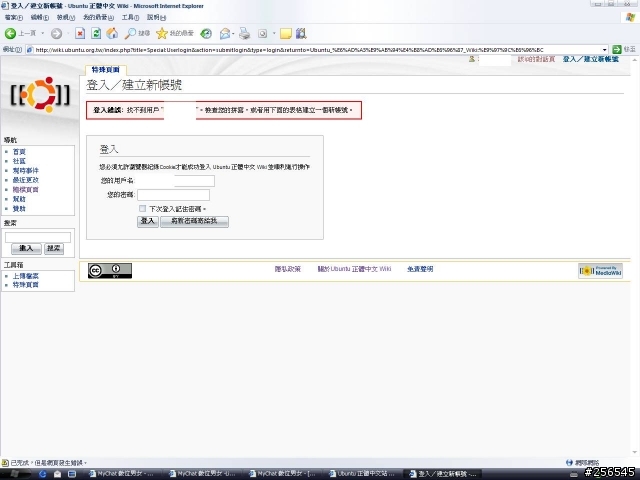Click the Edit page toolbar icon

pos(262,33)
